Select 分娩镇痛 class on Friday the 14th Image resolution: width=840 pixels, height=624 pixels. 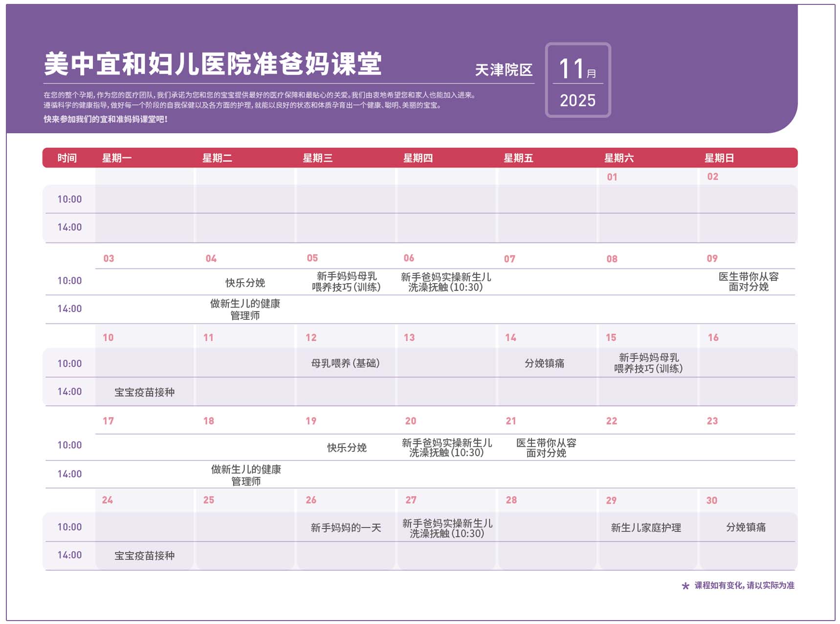[544, 363]
